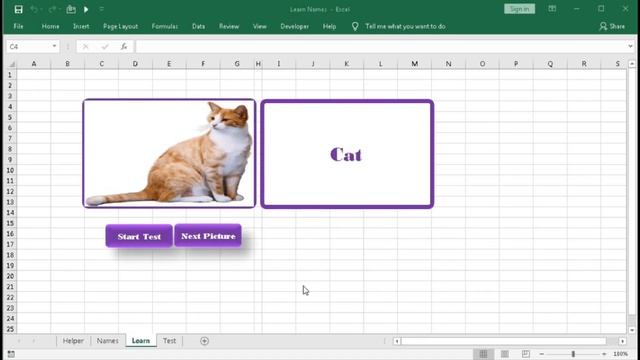The image size is (640, 360).
Task: Open the File menu
Action: point(18,26)
